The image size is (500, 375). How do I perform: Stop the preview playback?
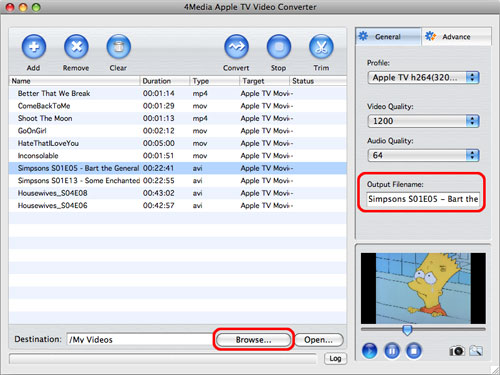point(414,351)
